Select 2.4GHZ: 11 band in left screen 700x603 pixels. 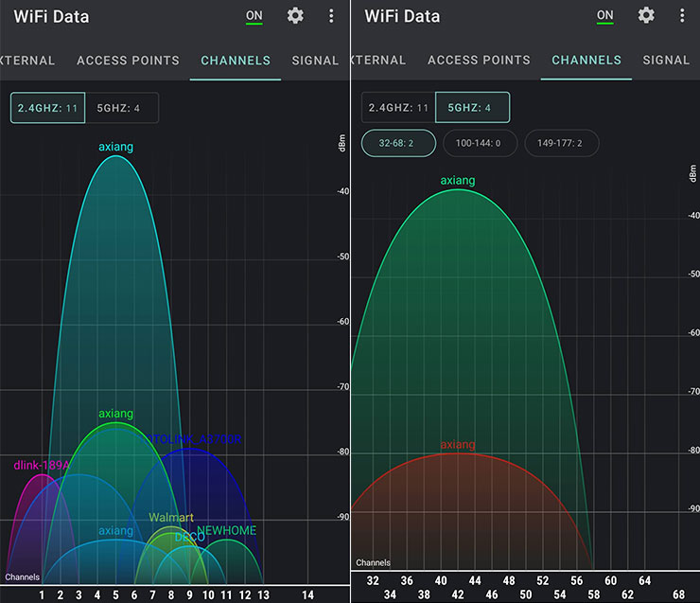pos(47,108)
